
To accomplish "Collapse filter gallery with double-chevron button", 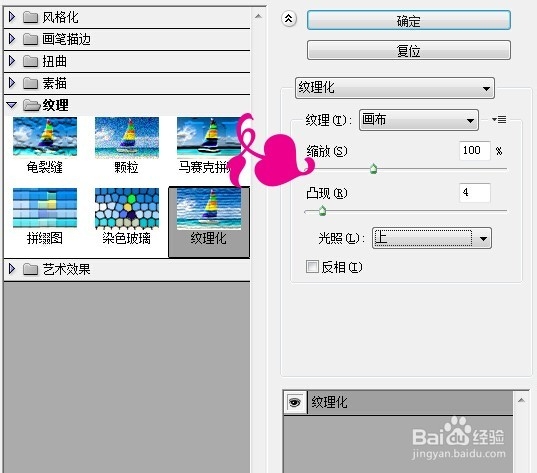I will pyautogui.click(x=289, y=19).
